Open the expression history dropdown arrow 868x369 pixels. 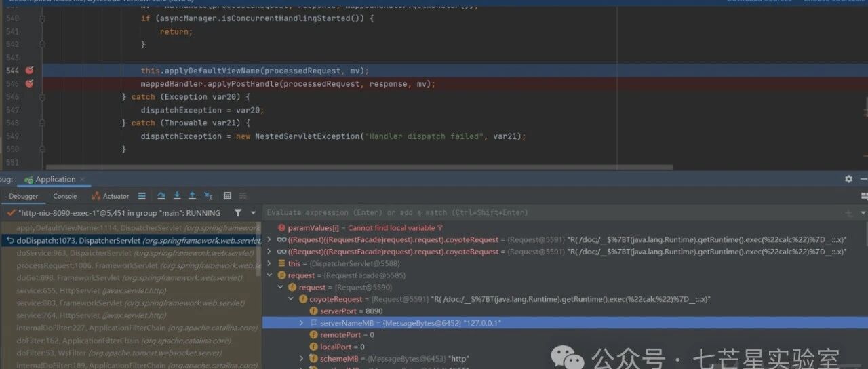tap(863, 213)
